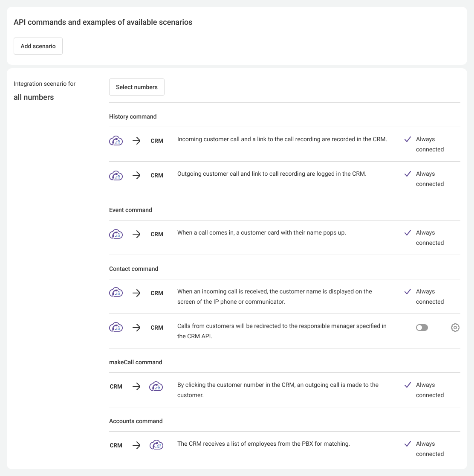Click PBX cloud icon in Event command row
474x476 pixels.
[116, 234]
